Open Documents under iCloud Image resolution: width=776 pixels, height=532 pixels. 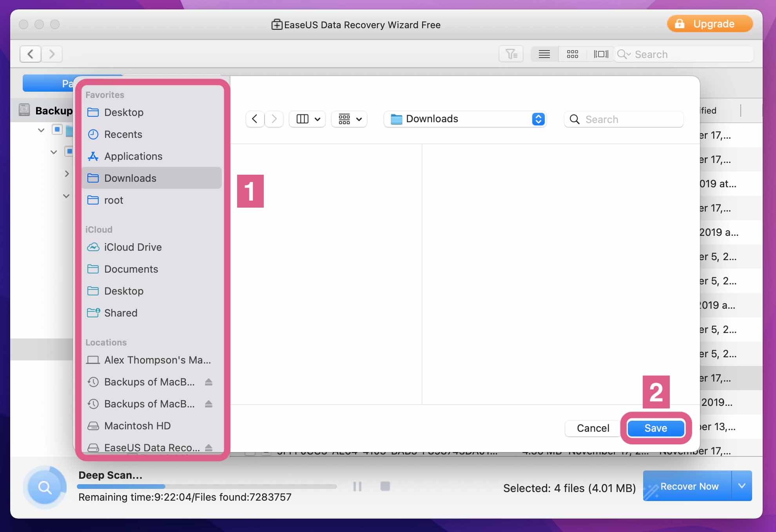(152, 269)
